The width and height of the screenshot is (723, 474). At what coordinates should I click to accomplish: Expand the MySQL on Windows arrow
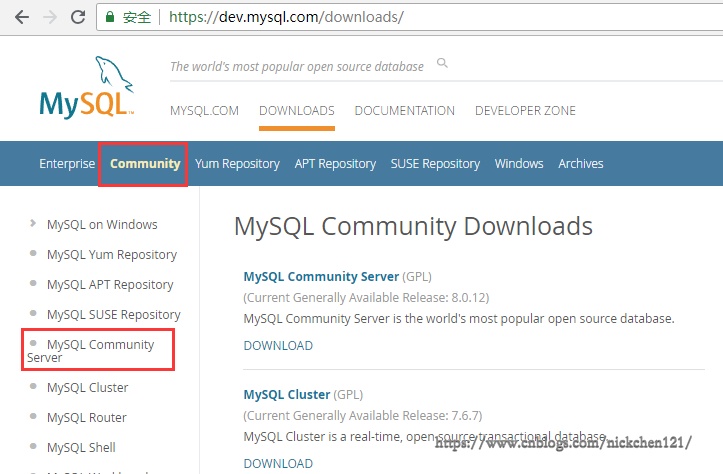click(x=33, y=224)
